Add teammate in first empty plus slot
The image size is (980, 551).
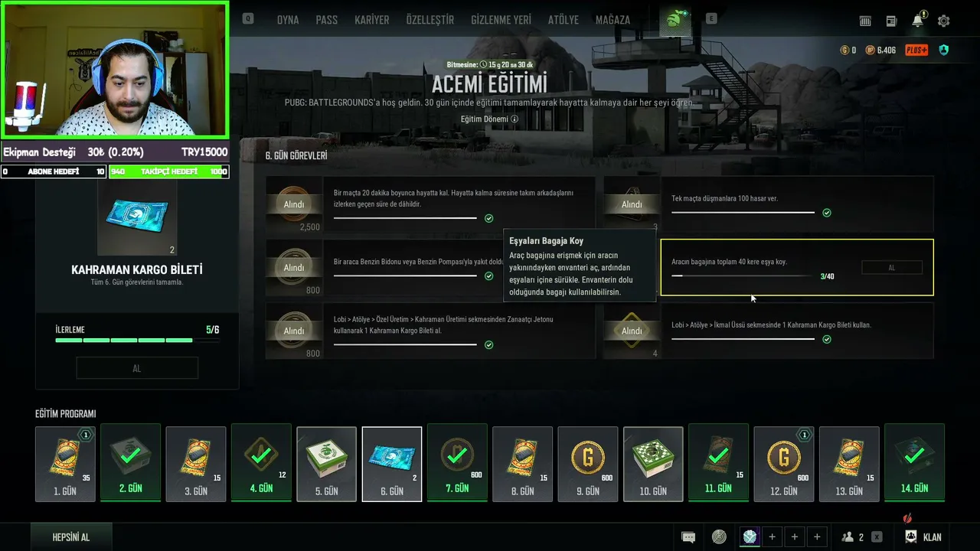coord(772,537)
